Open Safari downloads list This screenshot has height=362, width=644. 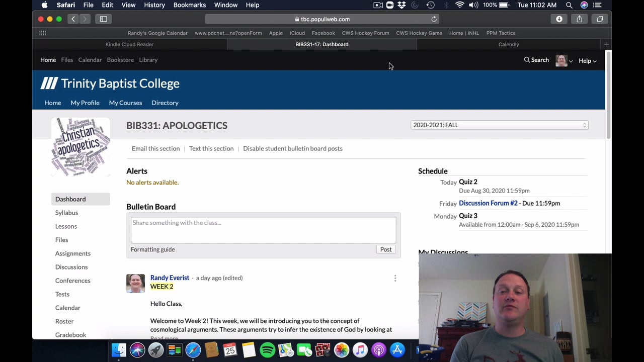pyautogui.click(x=559, y=19)
